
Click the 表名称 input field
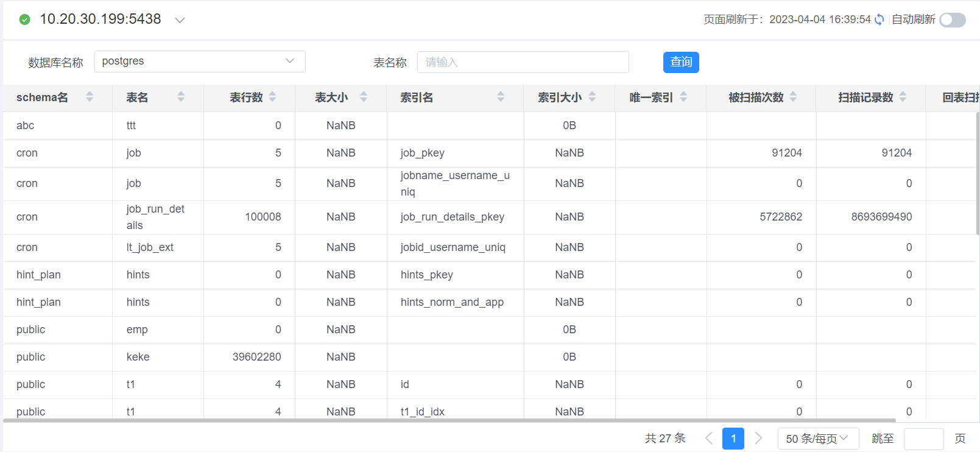point(523,62)
